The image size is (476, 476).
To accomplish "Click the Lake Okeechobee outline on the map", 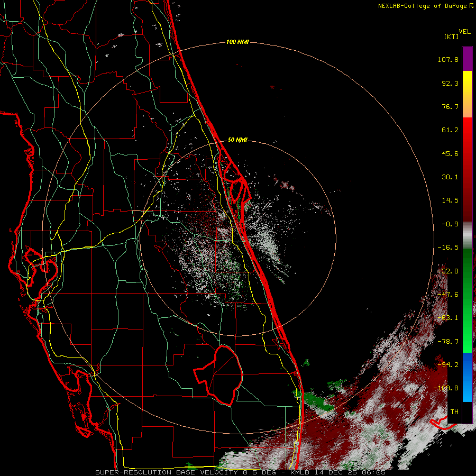I will pos(219,375).
